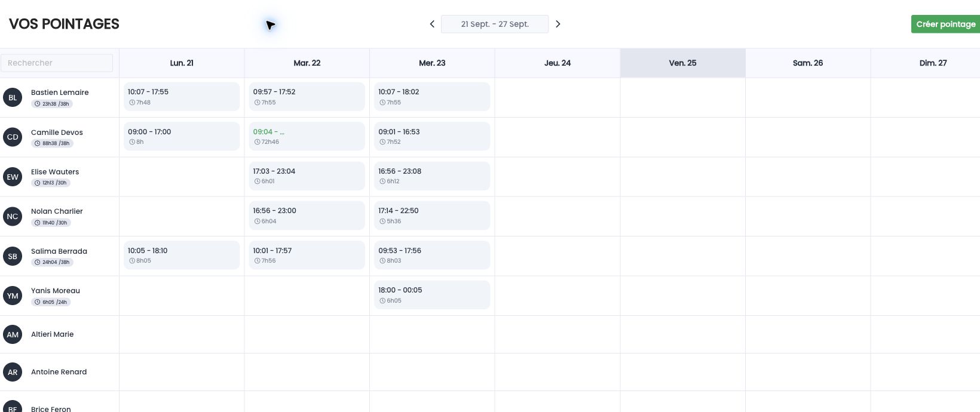Image resolution: width=980 pixels, height=412 pixels.
Task: Click the CD avatar for Camille Devos
Action: click(x=13, y=137)
